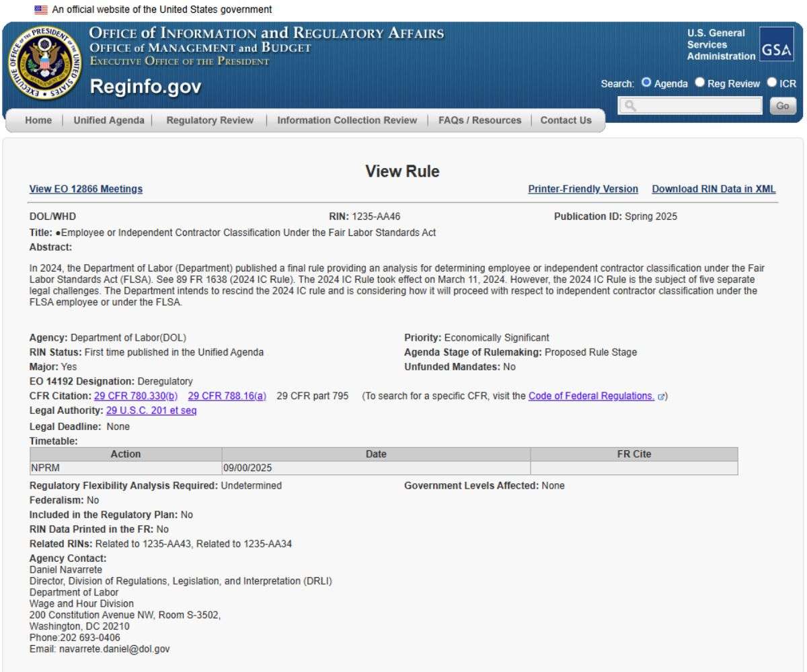Click the Government Levels Affected text

[x=484, y=485]
